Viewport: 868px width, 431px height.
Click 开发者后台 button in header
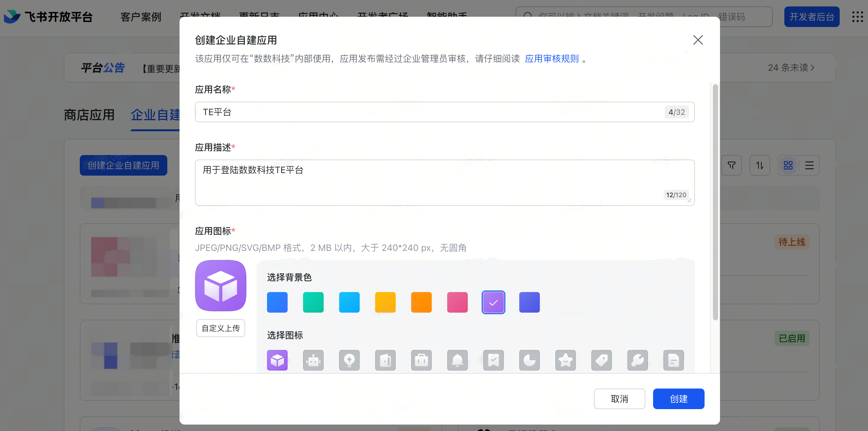pyautogui.click(x=812, y=16)
